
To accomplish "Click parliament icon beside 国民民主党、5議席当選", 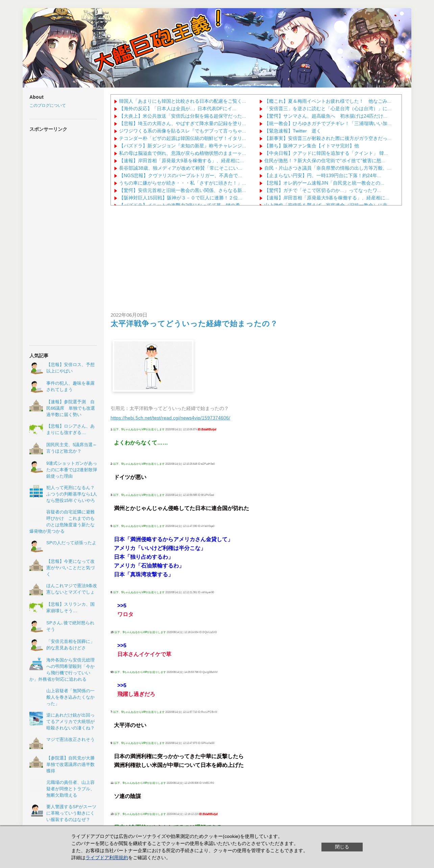I will point(36,449).
